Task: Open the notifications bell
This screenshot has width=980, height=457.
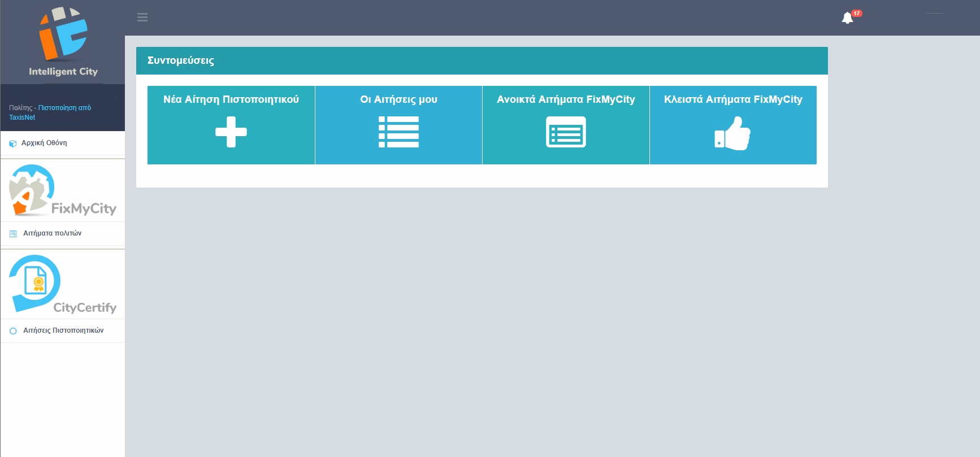Action: (x=847, y=18)
